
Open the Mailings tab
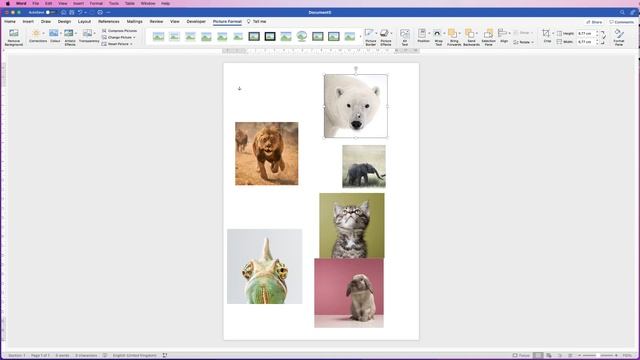(134, 21)
